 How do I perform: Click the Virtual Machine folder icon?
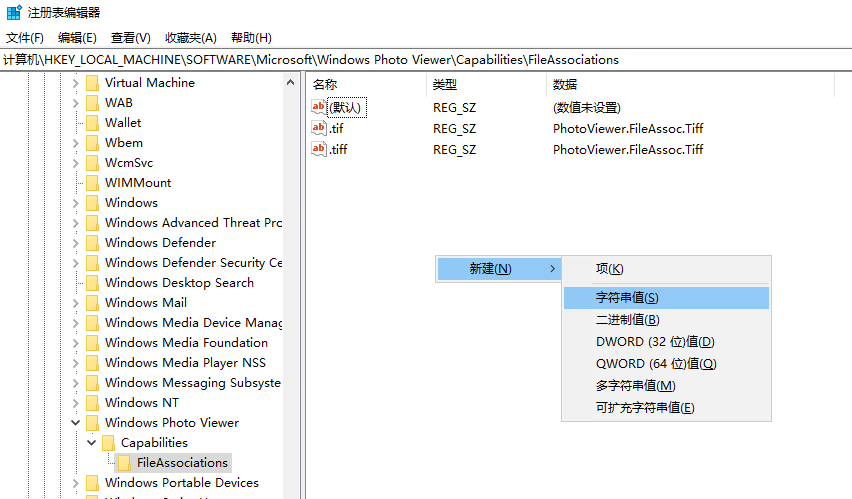click(92, 83)
